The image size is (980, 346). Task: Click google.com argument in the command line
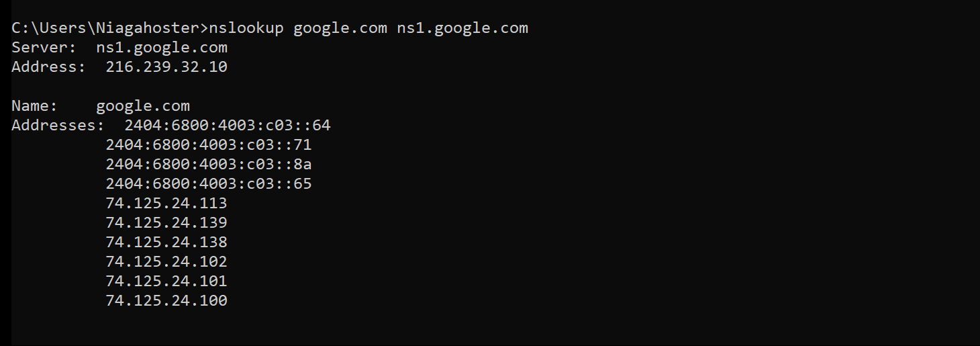[x=340, y=28]
